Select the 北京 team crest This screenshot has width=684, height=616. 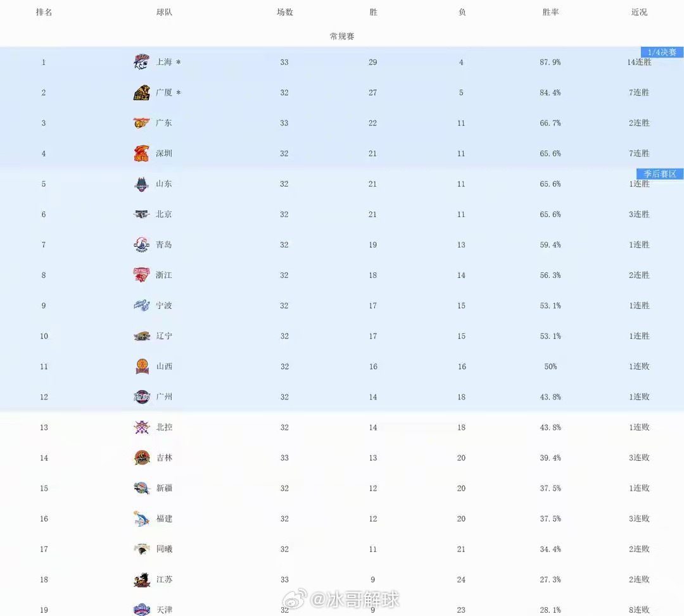[x=141, y=214]
